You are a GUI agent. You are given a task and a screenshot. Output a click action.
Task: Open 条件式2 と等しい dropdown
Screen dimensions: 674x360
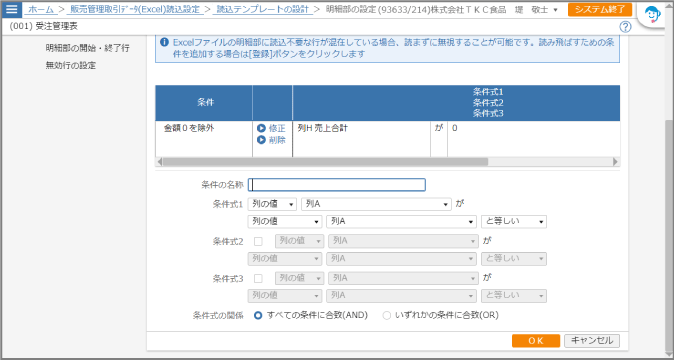click(x=514, y=259)
